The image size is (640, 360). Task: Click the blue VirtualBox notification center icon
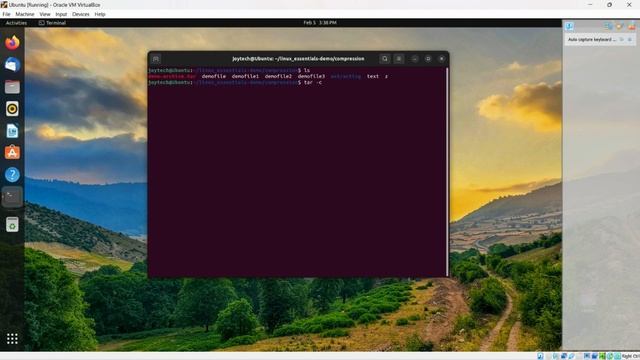click(x=569, y=27)
